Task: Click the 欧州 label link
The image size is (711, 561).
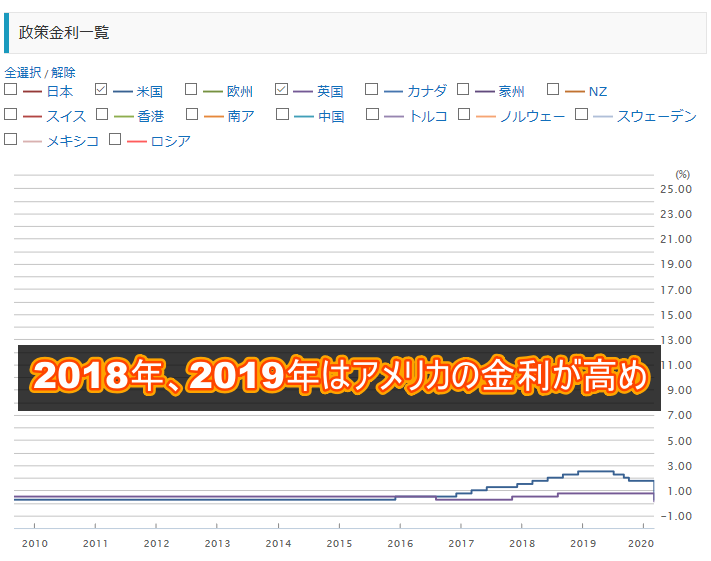Action: 240,92
